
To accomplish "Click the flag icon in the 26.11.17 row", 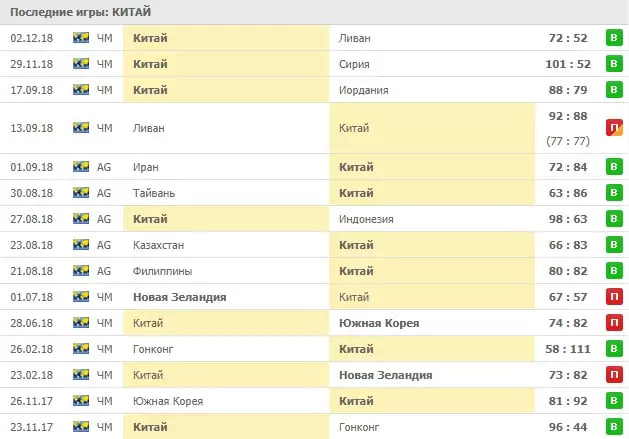I will (x=81, y=401).
